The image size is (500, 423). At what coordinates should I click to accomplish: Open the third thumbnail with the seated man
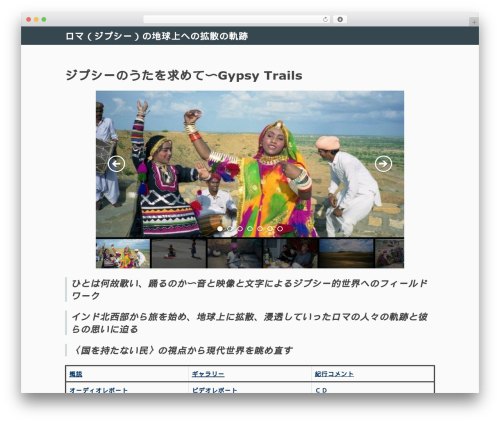point(235,253)
